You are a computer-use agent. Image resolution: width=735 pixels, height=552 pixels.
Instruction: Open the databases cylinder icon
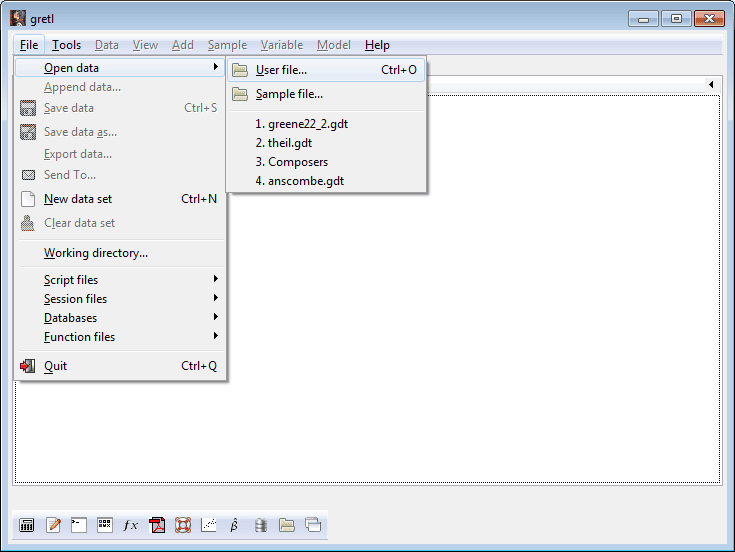pos(261,525)
